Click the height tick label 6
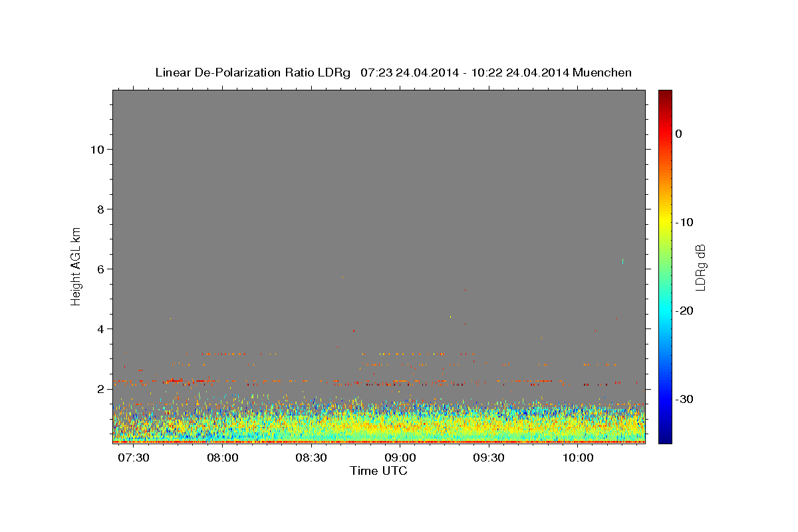The height and width of the screenshot is (532, 798). (102, 269)
